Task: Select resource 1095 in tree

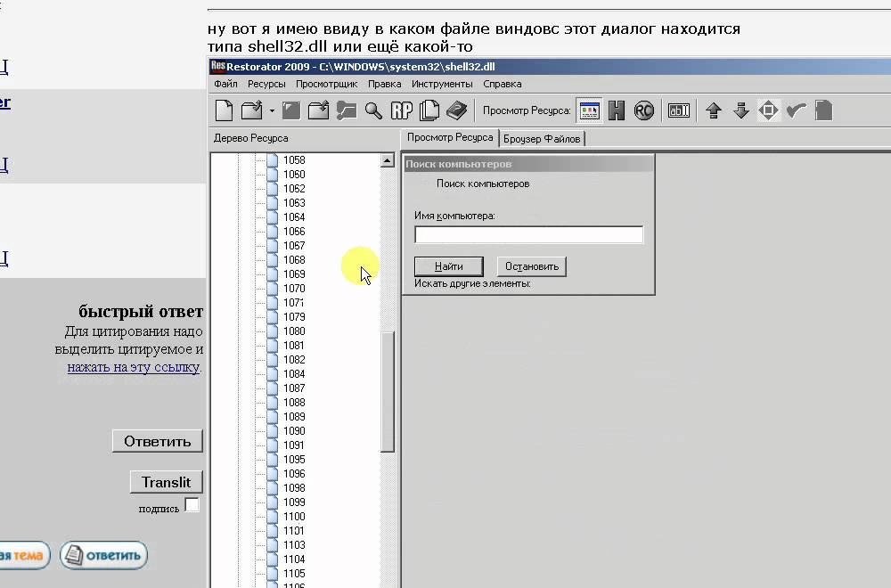Action: [294, 459]
